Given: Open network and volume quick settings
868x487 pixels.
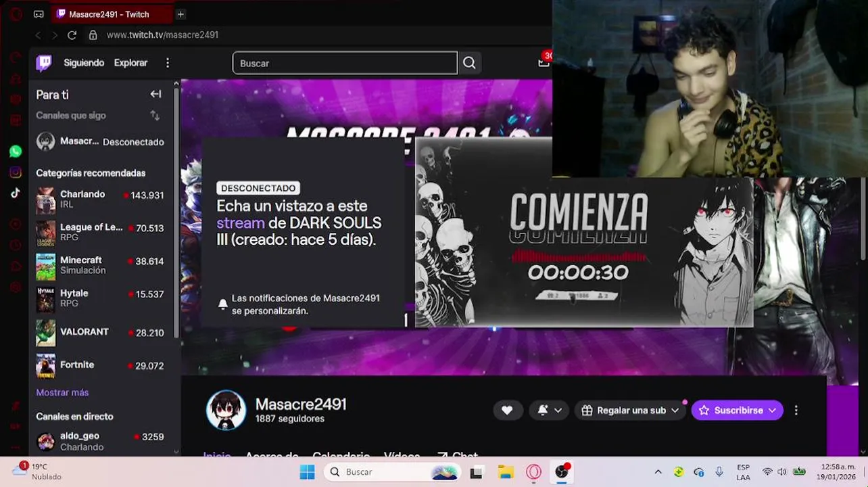Looking at the screenshot, I should coord(783,472).
